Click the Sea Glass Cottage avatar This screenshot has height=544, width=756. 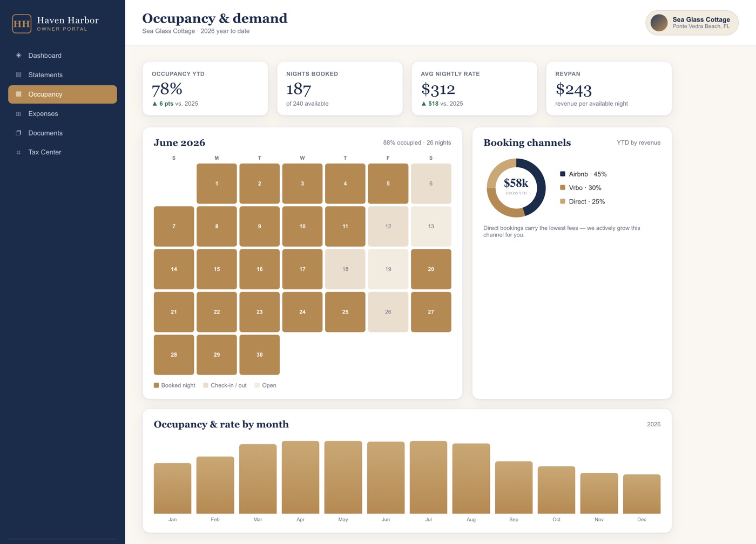coord(659,23)
